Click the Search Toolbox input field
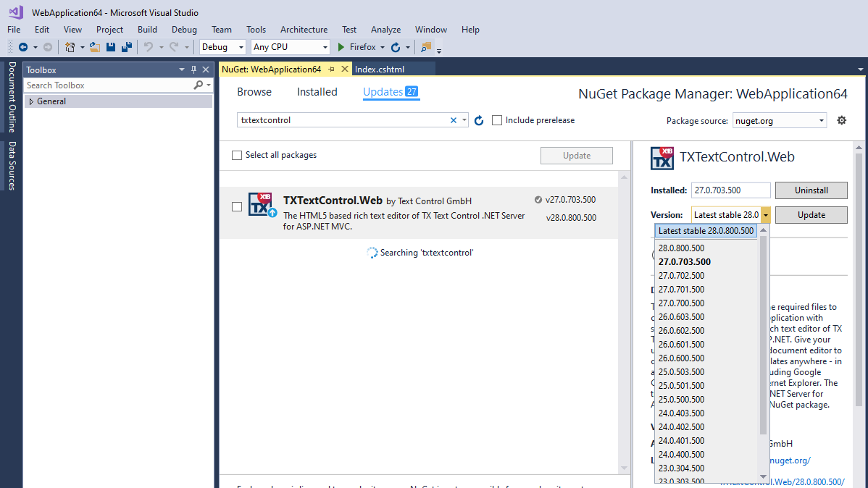The width and height of the screenshot is (868, 488). 108,85
